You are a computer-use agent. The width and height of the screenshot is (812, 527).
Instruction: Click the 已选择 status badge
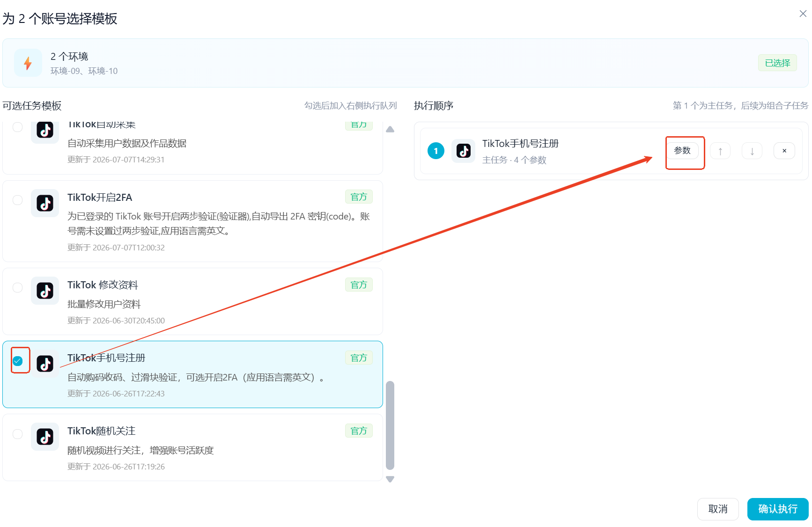point(777,63)
